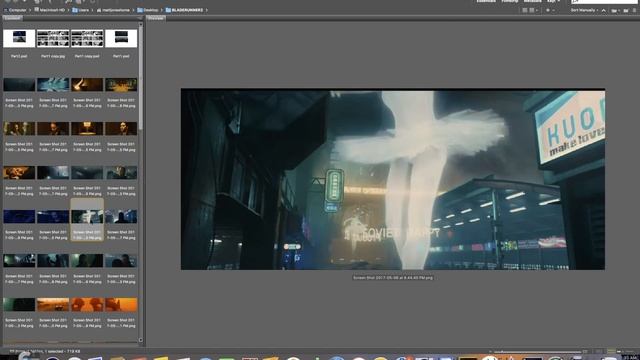This screenshot has width=640, height=360.
Task: Click the large ballerina preview image
Action: click(393, 179)
